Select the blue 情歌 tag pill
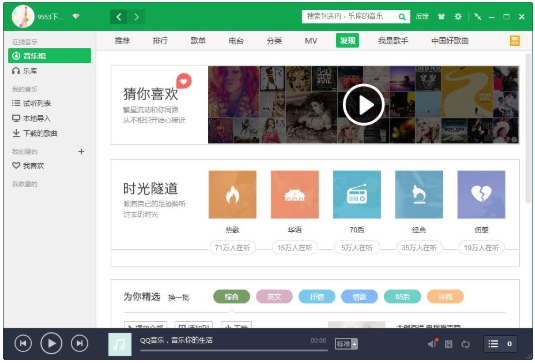The width and height of the screenshot is (535, 363). coord(360,296)
